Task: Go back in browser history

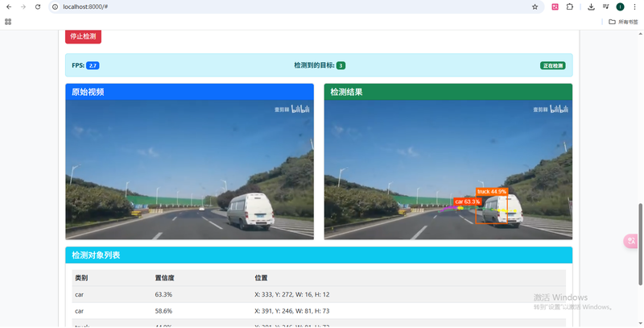Action: coord(9,7)
